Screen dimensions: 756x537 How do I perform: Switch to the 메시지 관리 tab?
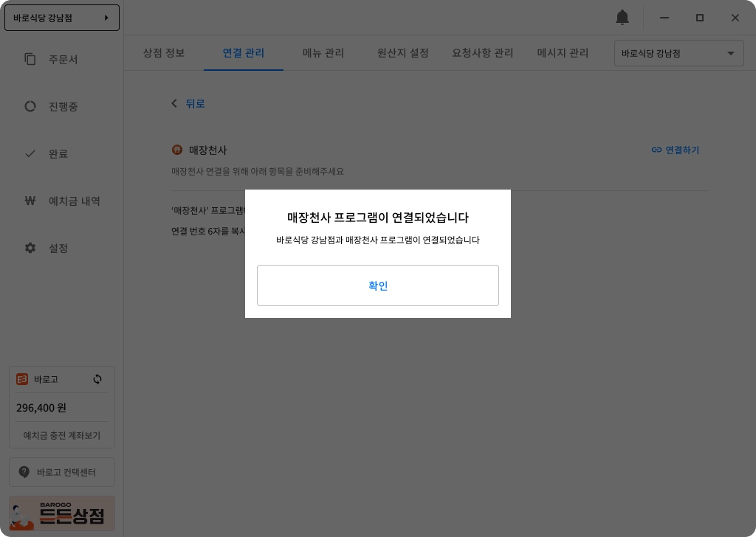pos(562,53)
